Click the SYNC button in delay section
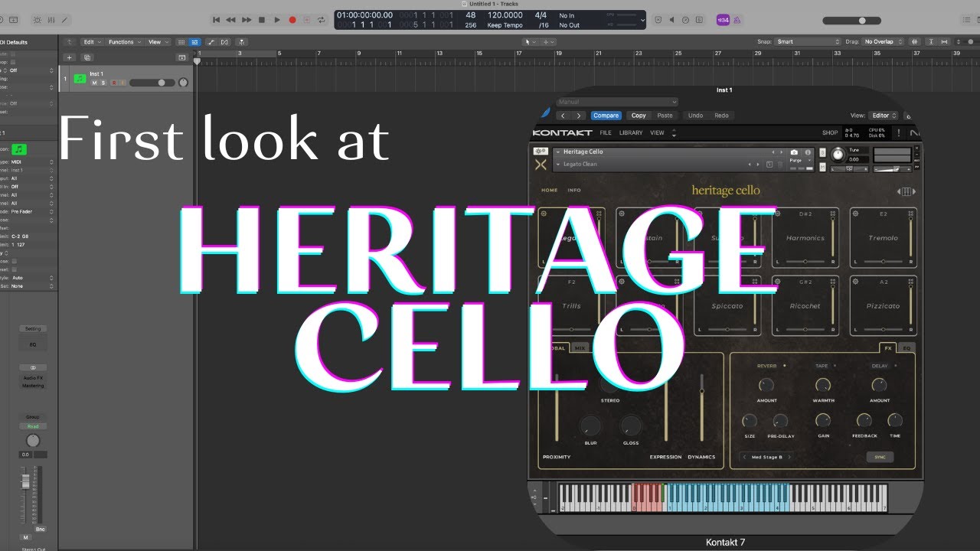 (880, 457)
